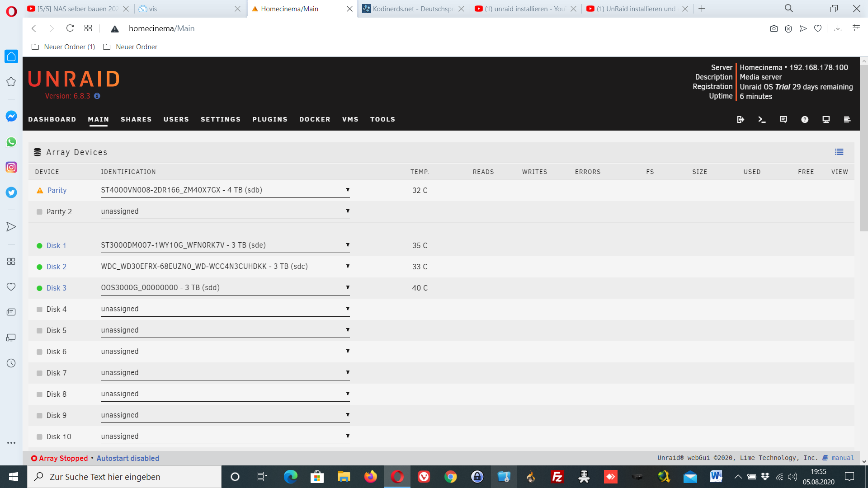The height and width of the screenshot is (488, 868).
Task: Click the Array Stopped status text
Action: (x=63, y=458)
